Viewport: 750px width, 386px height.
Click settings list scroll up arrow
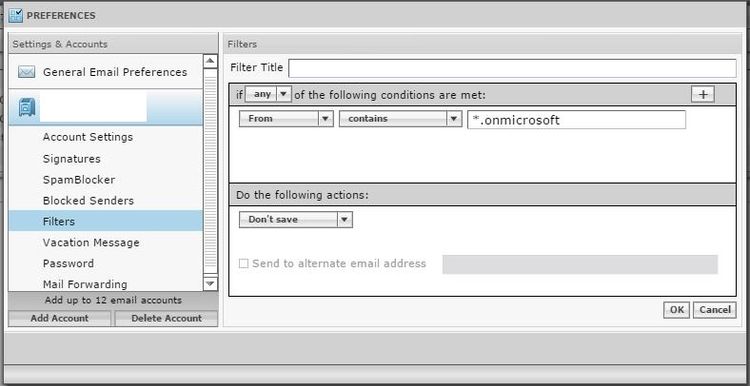[x=210, y=61]
